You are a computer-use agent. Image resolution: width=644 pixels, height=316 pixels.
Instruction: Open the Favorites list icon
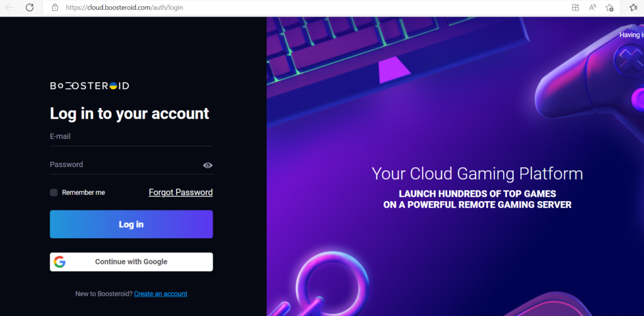click(x=634, y=8)
